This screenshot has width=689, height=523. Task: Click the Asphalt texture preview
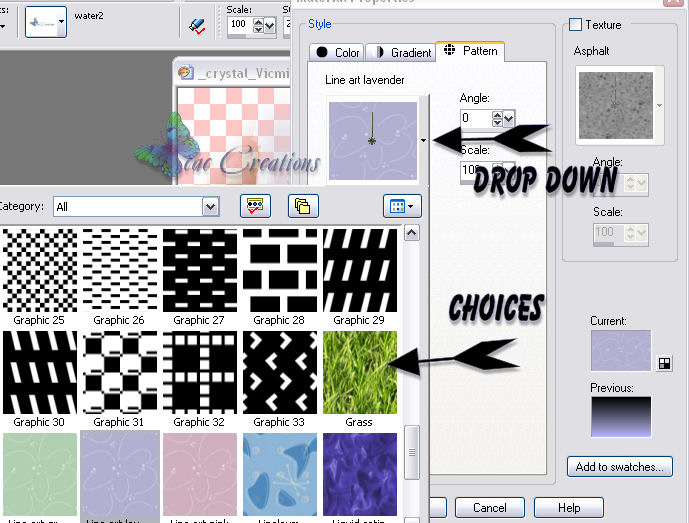click(616, 105)
